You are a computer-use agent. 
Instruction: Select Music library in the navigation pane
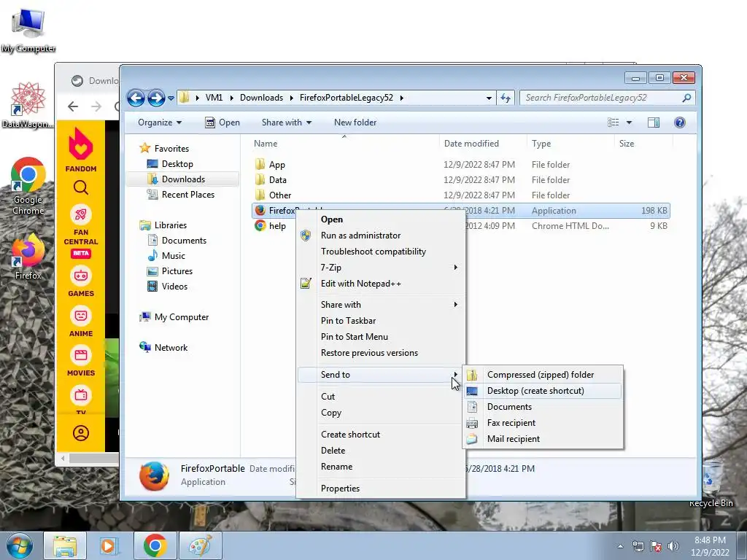click(x=166, y=256)
